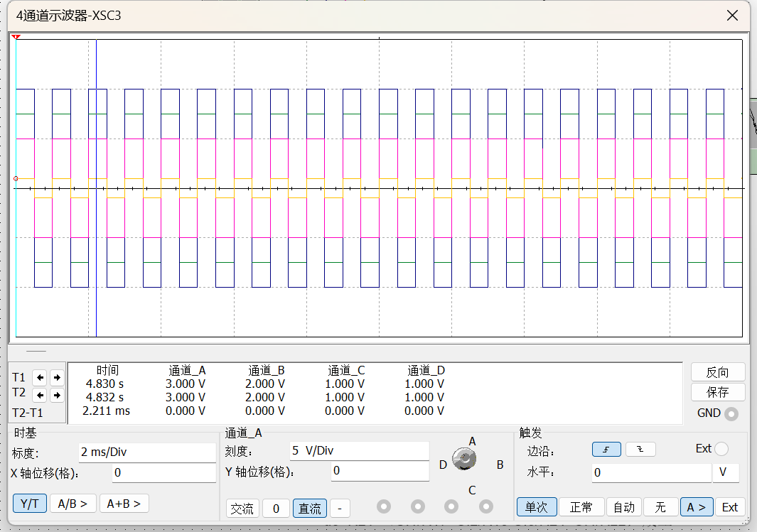Click the 通道_D column header
The width and height of the screenshot is (757, 532).
[x=426, y=371]
